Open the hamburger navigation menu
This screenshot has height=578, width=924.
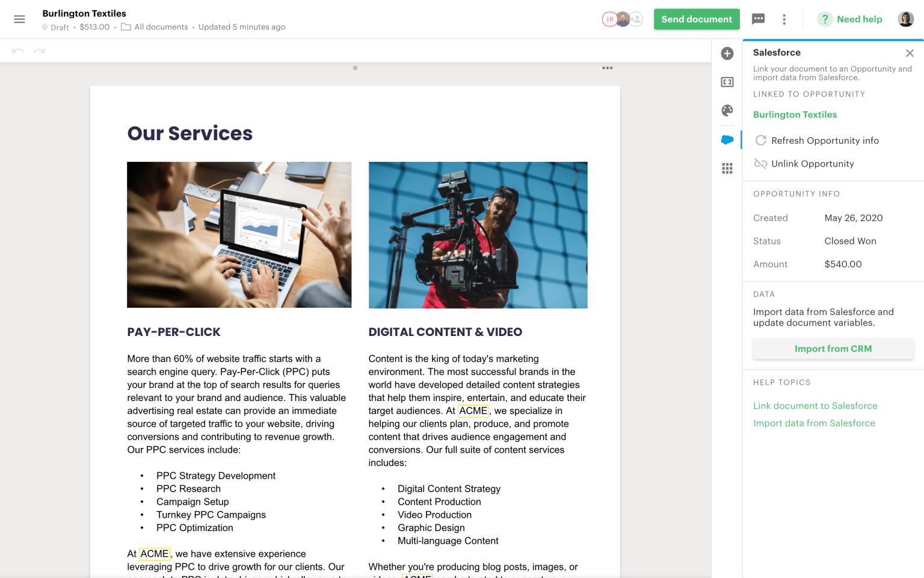pos(19,19)
